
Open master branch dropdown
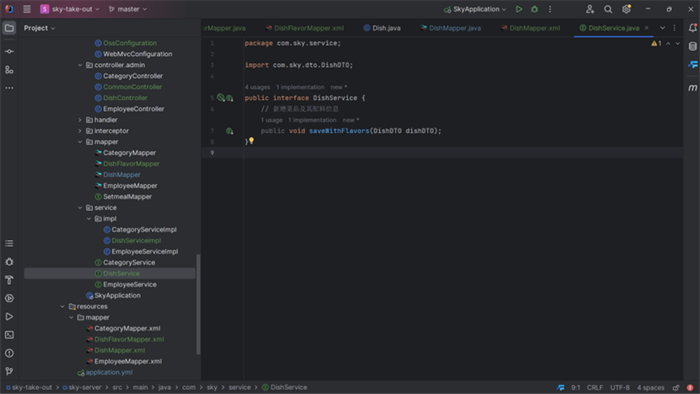point(128,9)
